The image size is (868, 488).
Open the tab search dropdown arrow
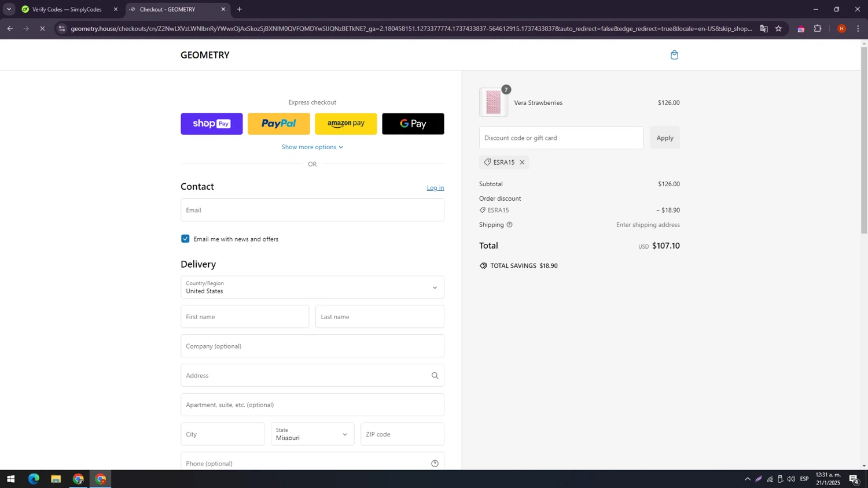[x=9, y=9]
